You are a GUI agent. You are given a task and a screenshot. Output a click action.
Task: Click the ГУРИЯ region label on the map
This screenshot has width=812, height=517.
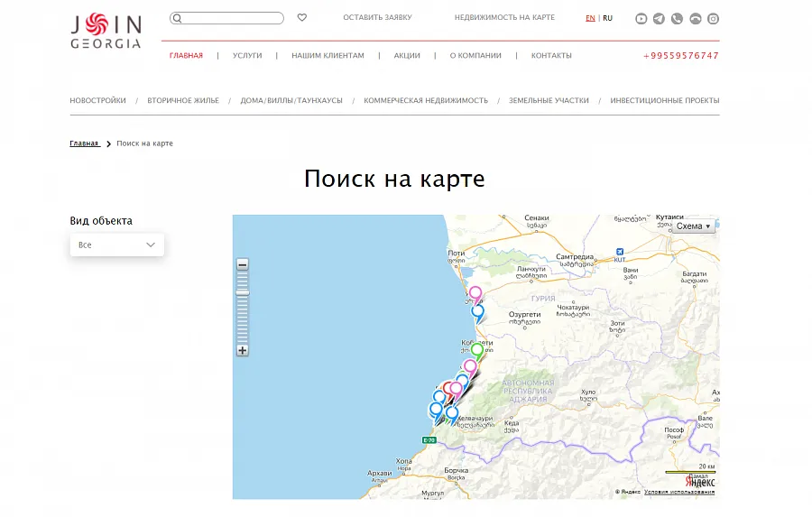point(543,299)
